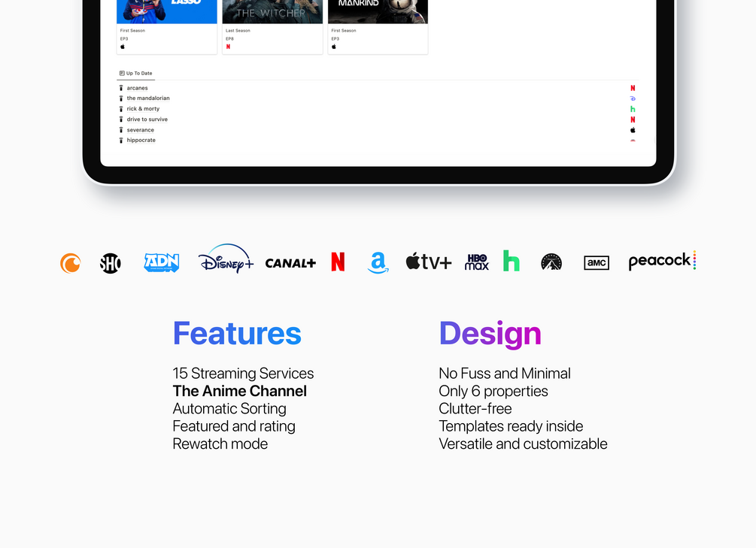Click the bold 'The Anime Channel' line
The image size is (756, 548).
point(240,391)
